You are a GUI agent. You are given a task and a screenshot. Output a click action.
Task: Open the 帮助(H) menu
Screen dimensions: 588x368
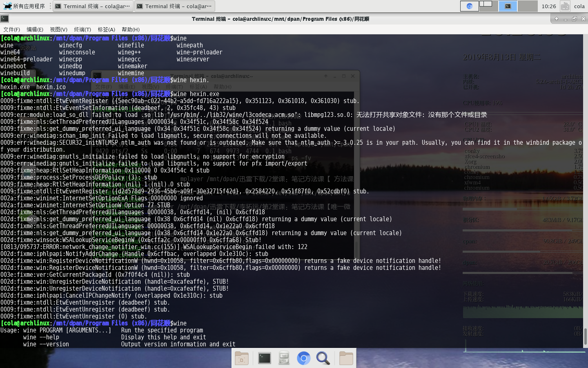click(130, 29)
